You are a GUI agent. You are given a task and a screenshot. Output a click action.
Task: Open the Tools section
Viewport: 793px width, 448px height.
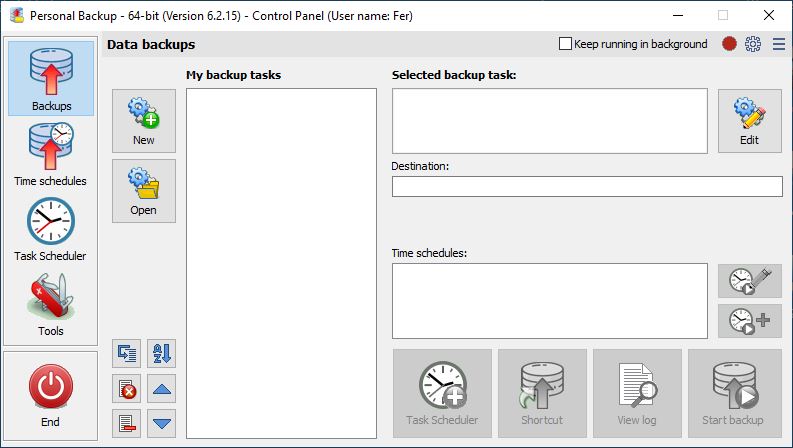coord(51,304)
